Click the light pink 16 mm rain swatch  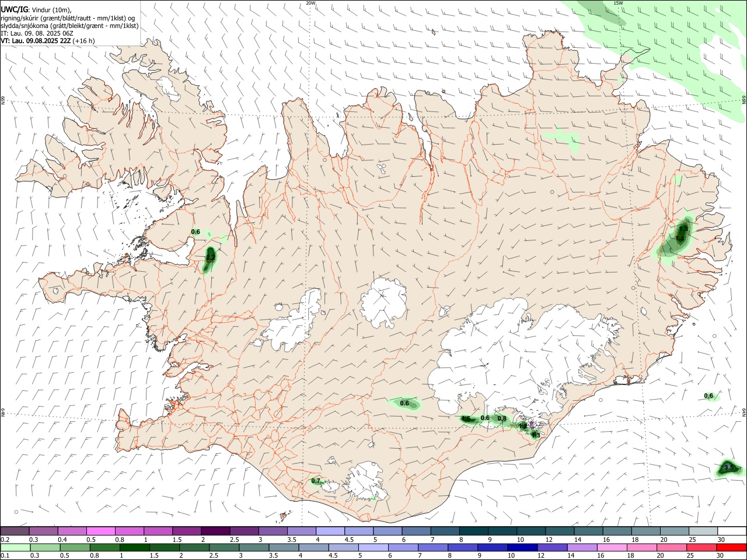[611, 548]
